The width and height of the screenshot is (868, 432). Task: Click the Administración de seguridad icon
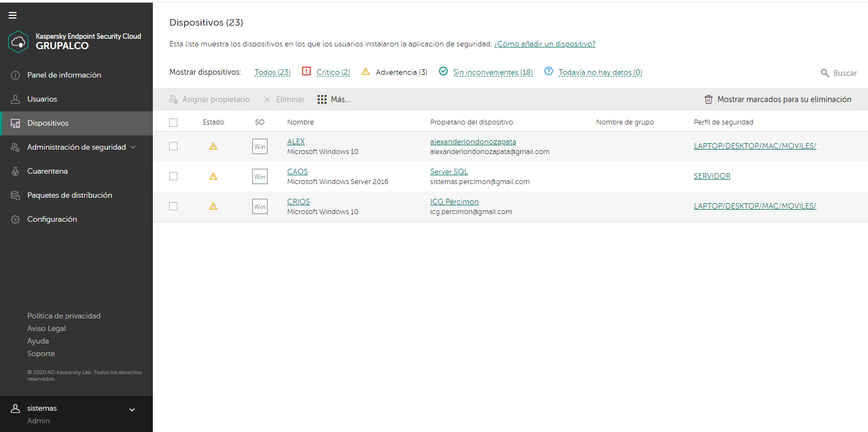coord(15,147)
